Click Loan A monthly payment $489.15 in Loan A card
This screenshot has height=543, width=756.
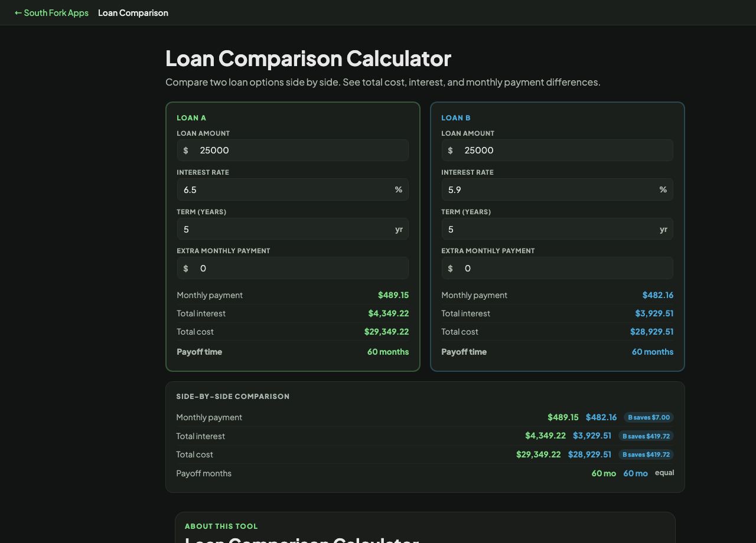click(393, 295)
